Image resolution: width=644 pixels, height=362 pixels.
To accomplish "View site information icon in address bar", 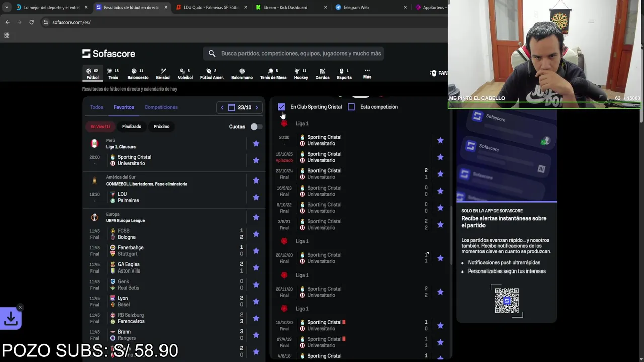I will 46,22.
